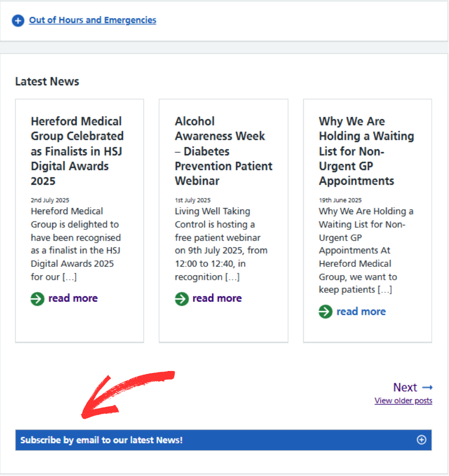Screen dimensions: 449x476
Task: Click green arrow icon in Alcohol Awareness card
Action: coord(182,299)
